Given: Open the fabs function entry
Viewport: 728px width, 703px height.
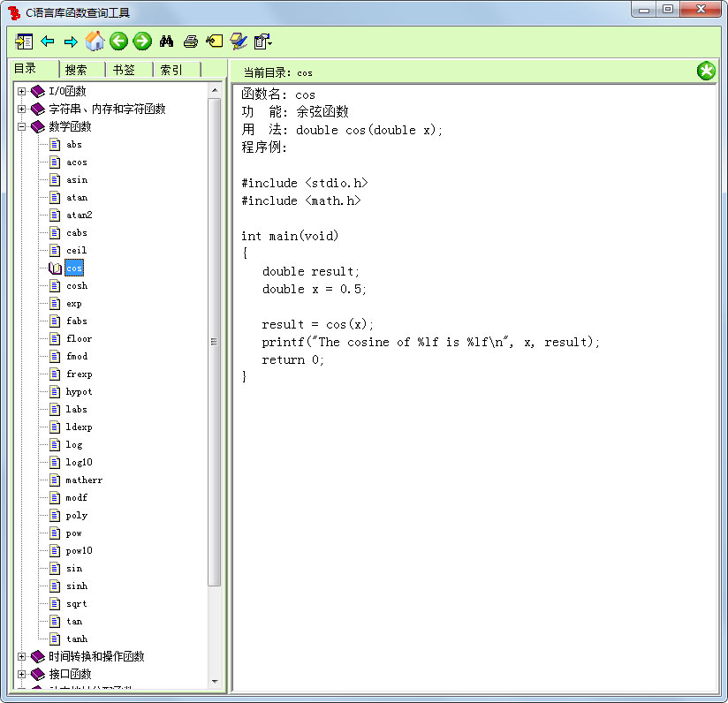Looking at the screenshot, I should [x=77, y=321].
